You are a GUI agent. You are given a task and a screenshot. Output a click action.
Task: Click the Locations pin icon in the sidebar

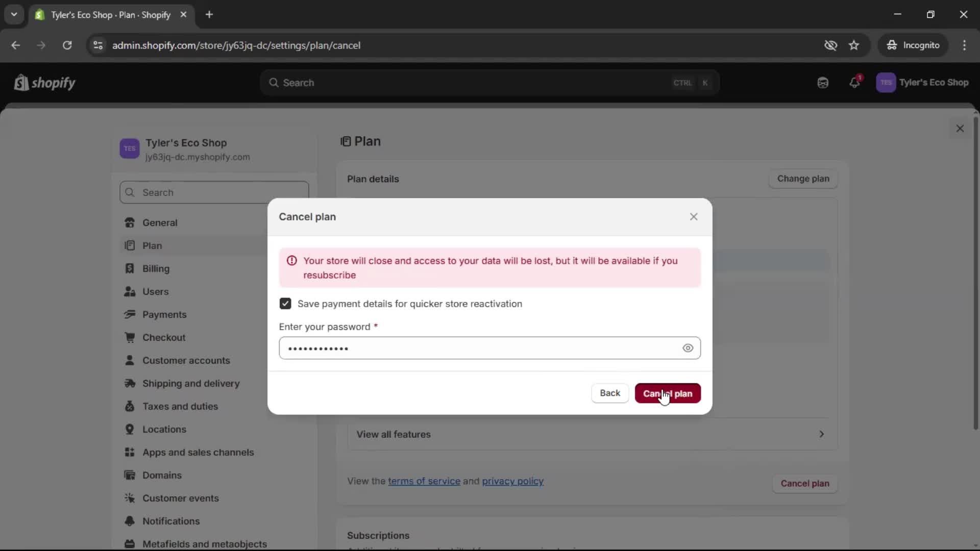coord(130,430)
